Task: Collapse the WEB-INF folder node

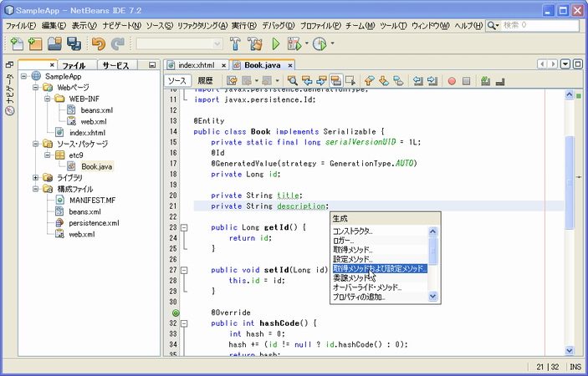Action: [x=48, y=99]
